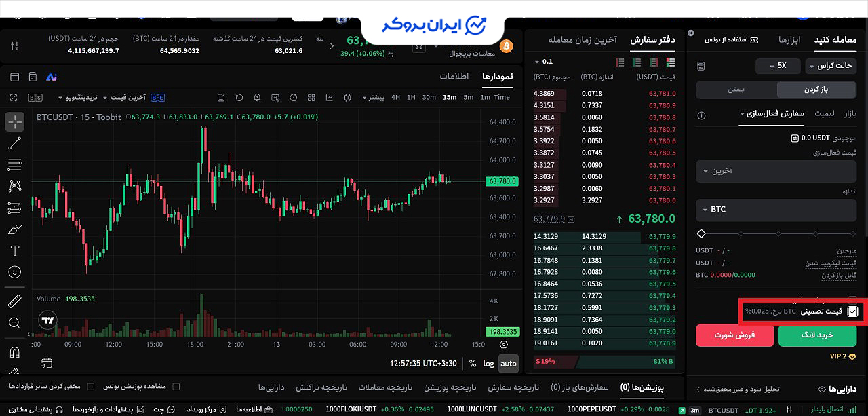Open the chart pattern drawing tools
This screenshot has height=416, width=868.
pyautogui.click(x=14, y=186)
